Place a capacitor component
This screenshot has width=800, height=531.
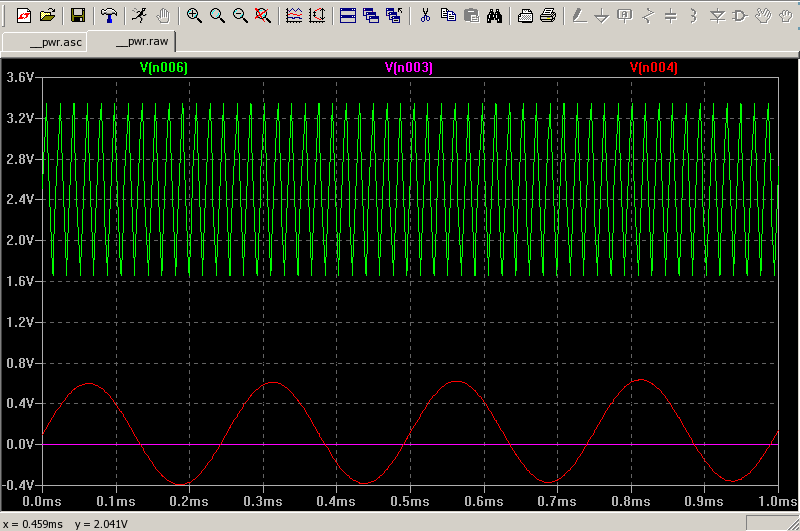(x=671, y=15)
